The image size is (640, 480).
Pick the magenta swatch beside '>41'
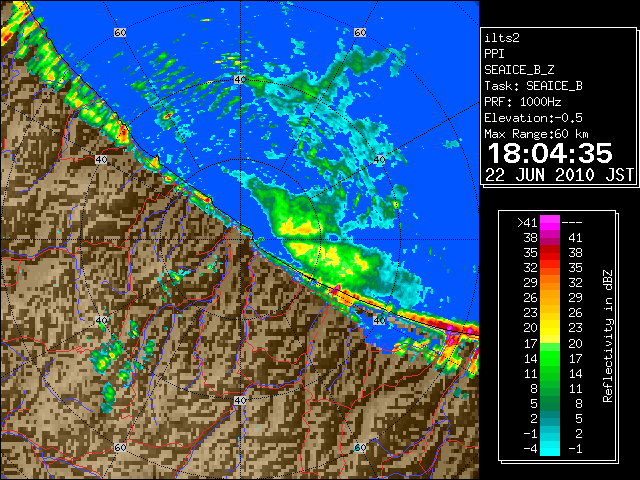(x=550, y=222)
